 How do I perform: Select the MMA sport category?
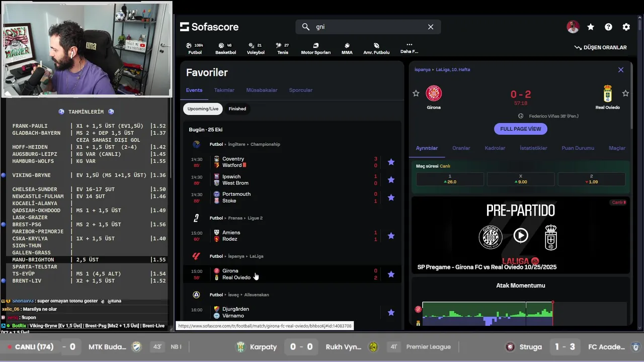347,49
